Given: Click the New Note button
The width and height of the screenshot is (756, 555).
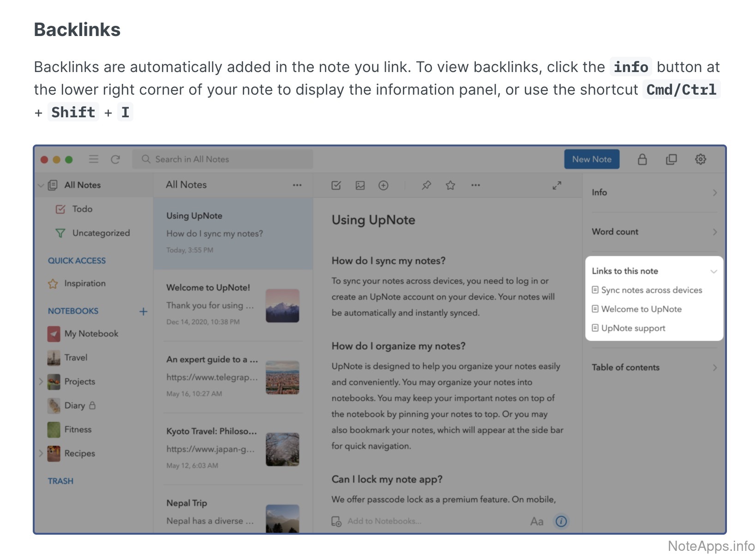Looking at the screenshot, I should pos(592,159).
